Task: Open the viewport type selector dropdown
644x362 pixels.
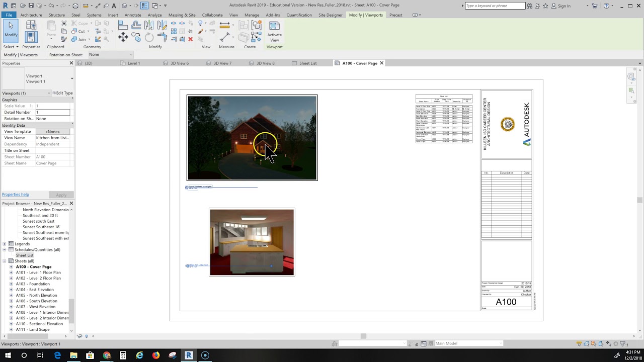Action: pos(72,78)
